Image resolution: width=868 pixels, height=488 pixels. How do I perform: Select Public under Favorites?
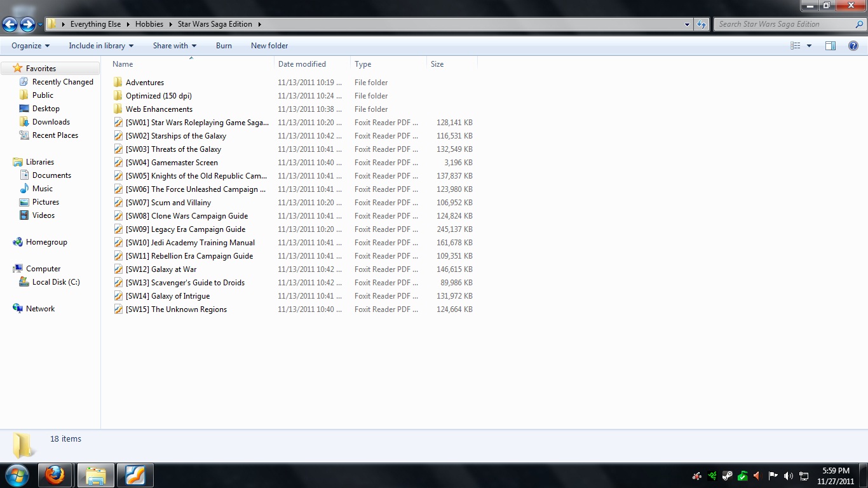[x=43, y=95]
